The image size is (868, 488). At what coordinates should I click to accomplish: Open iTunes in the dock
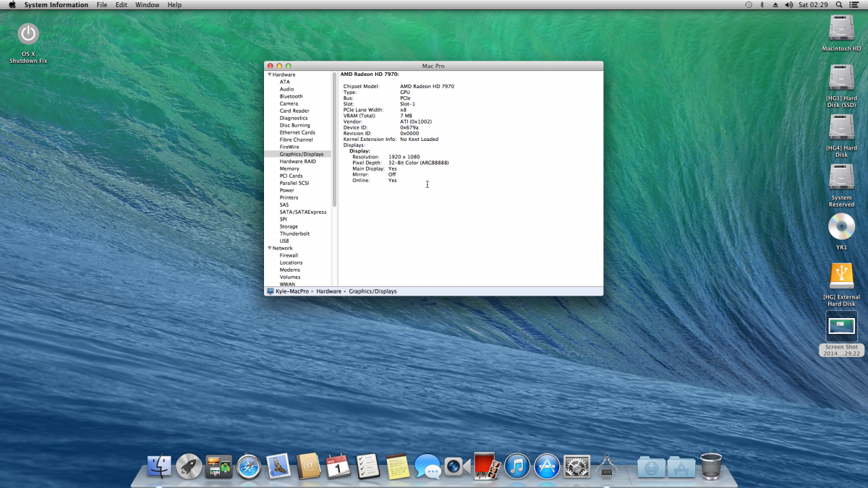[x=517, y=466]
